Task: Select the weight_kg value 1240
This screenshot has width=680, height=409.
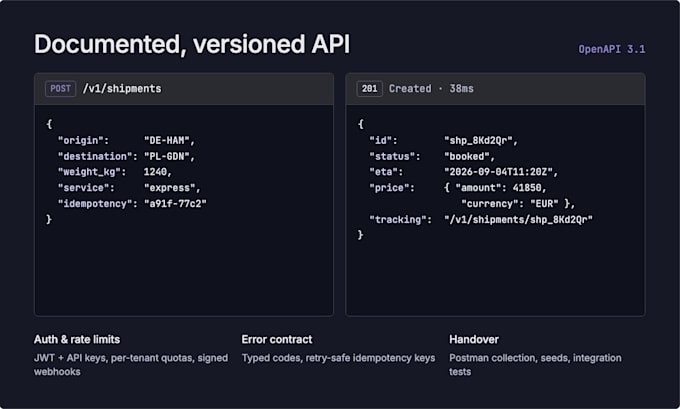Action: click(155, 172)
